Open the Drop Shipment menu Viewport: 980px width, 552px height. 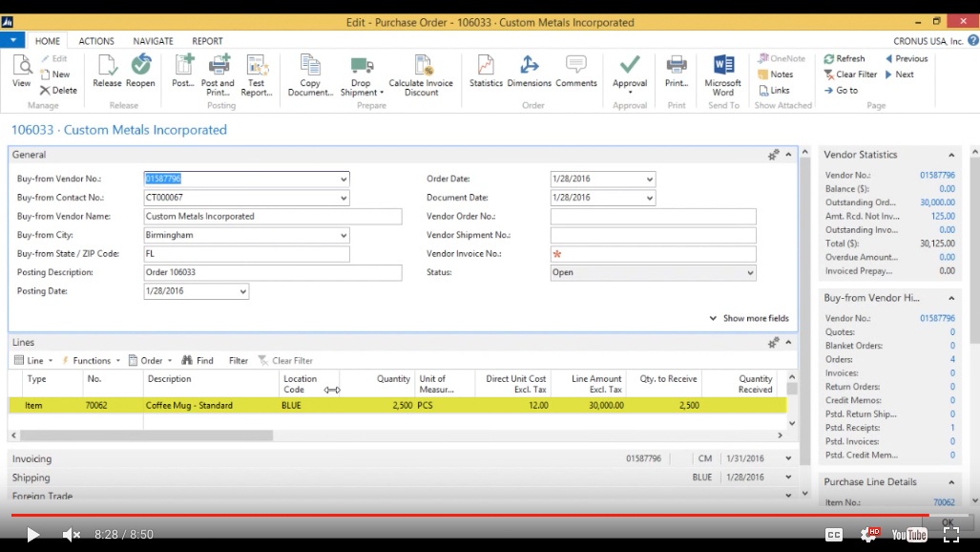click(x=362, y=75)
